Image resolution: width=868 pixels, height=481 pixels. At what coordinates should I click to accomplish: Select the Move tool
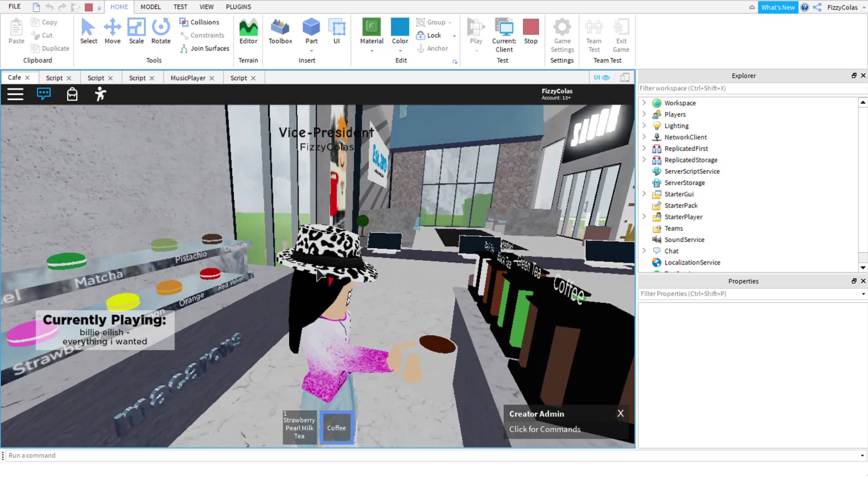pos(112,31)
